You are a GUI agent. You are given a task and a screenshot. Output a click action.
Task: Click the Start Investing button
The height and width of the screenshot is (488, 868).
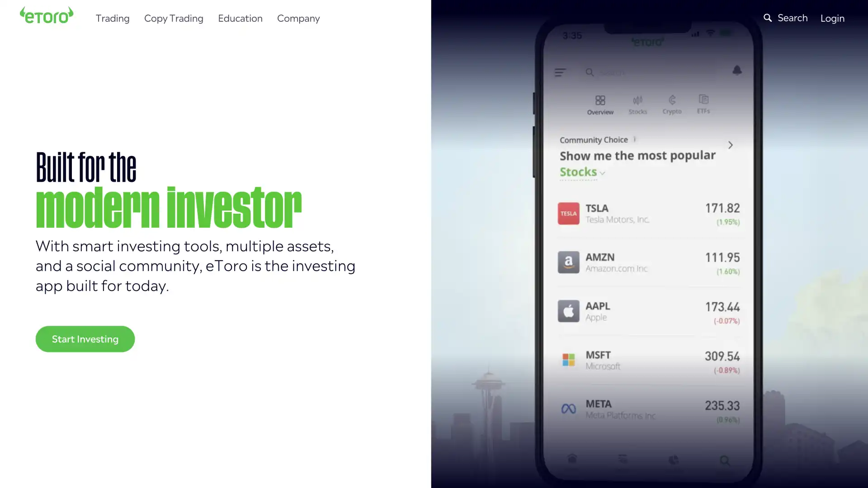tap(85, 338)
